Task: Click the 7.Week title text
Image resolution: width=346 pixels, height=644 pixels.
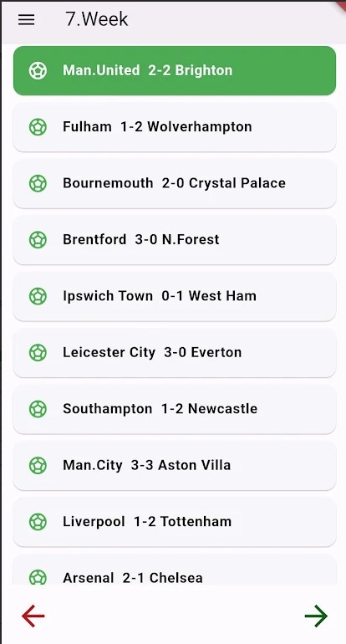Action: pyautogui.click(x=96, y=19)
